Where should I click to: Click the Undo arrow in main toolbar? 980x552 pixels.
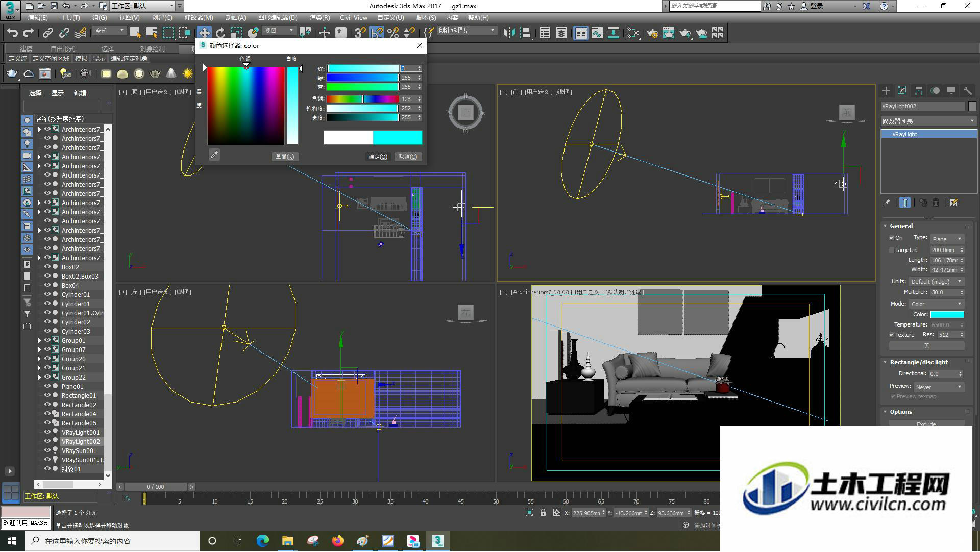tap(12, 33)
